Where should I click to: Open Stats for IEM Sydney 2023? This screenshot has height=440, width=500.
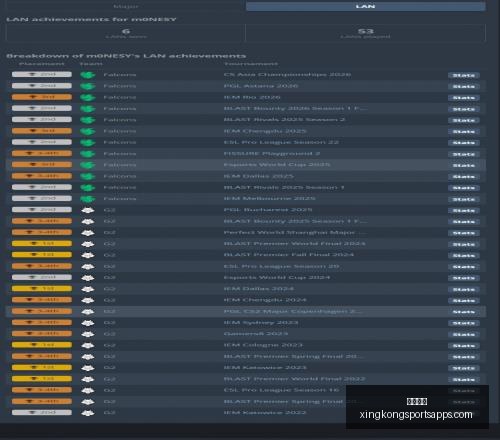pyautogui.click(x=464, y=323)
